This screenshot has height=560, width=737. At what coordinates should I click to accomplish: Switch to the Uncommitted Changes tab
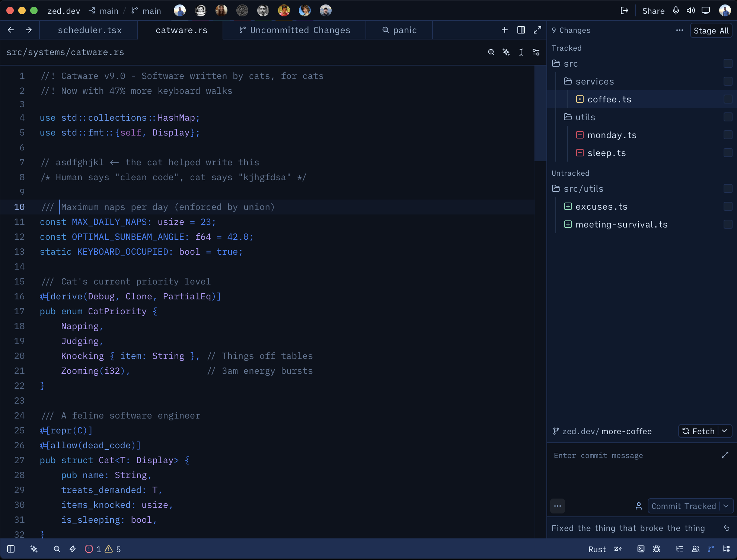click(x=295, y=30)
